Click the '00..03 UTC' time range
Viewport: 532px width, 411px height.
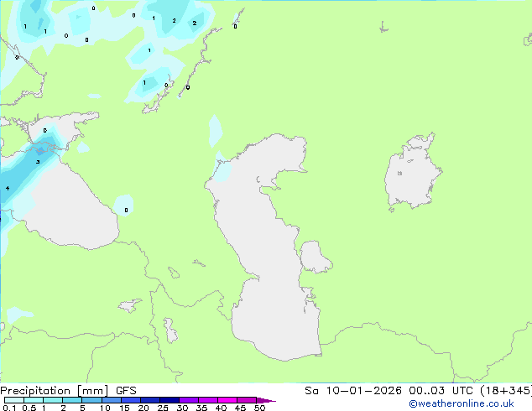pyautogui.click(x=441, y=391)
